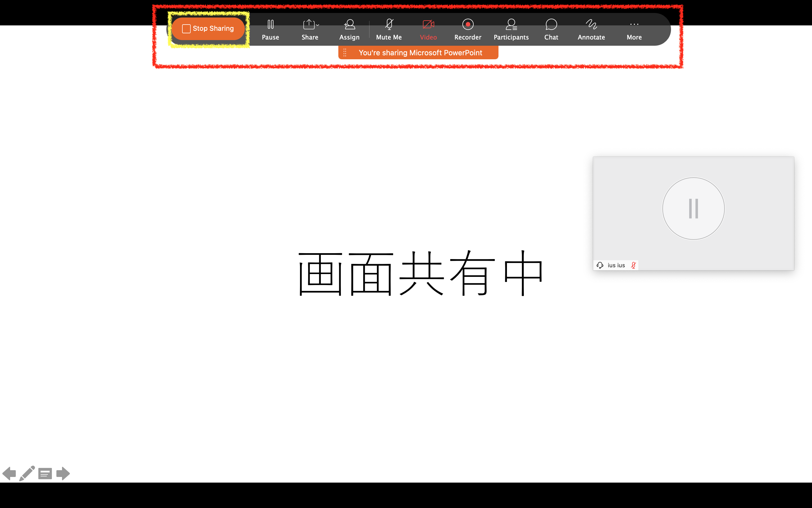Click the Stop Sharing button
This screenshot has height=508, width=812.
tap(208, 29)
